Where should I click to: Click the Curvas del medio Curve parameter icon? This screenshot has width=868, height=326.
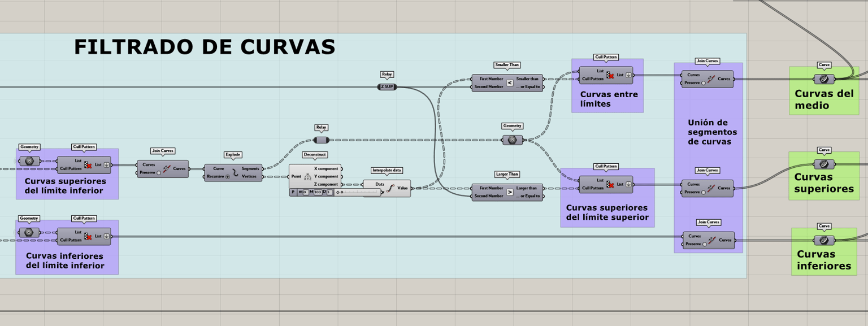[x=823, y=79]
